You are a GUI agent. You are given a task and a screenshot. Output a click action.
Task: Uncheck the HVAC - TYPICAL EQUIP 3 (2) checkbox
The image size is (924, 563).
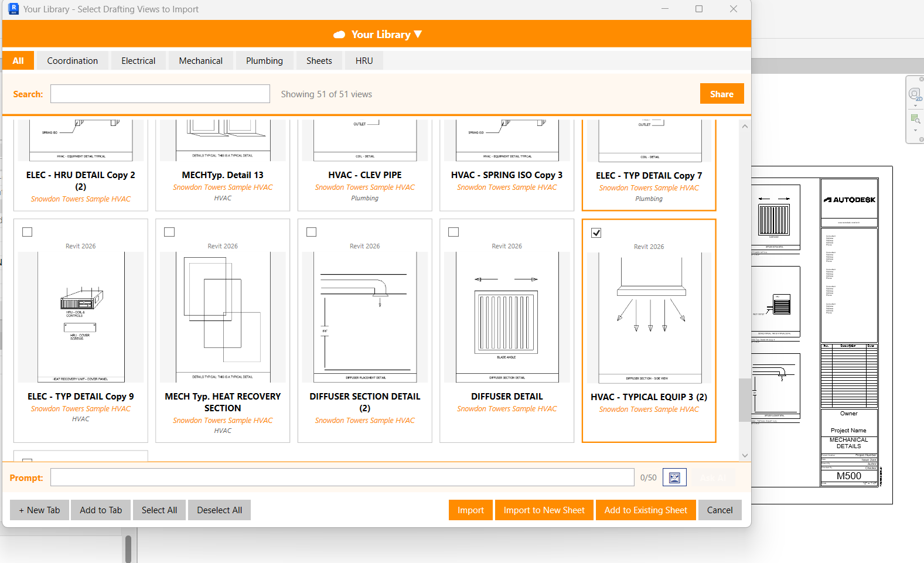point(596,233)
